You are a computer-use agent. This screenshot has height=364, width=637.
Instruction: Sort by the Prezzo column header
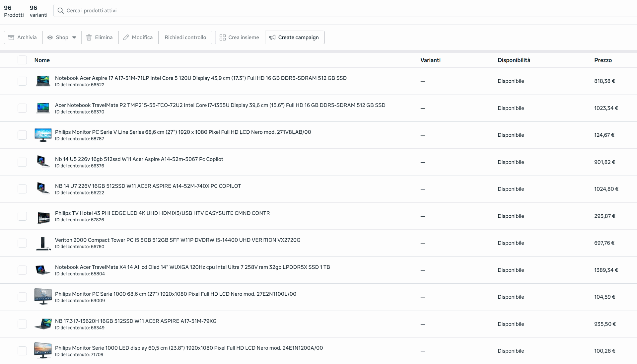(x=603, y=60)
